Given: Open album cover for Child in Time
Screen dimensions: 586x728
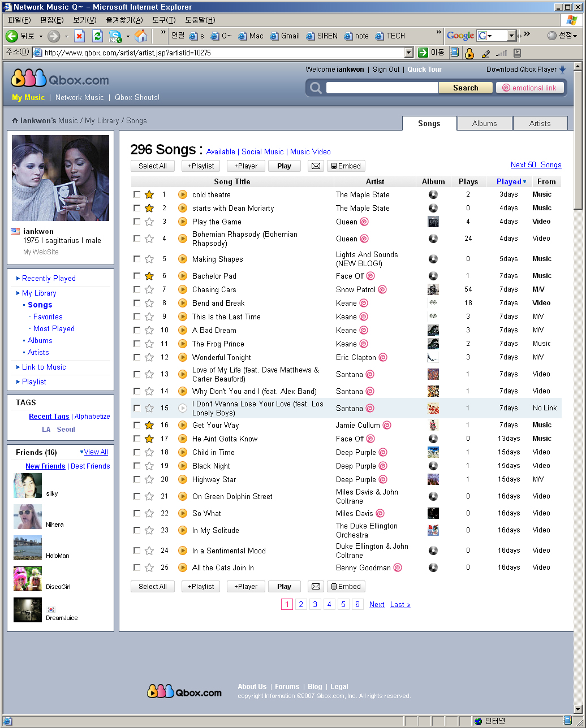Looking at the screenshot, I should [433, 452].
